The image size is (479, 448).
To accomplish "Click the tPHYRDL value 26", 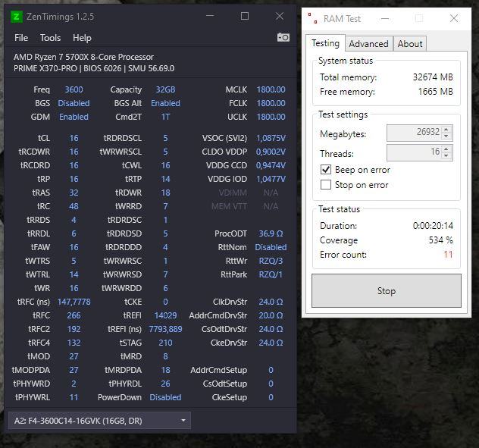I will tap(165, 384).
